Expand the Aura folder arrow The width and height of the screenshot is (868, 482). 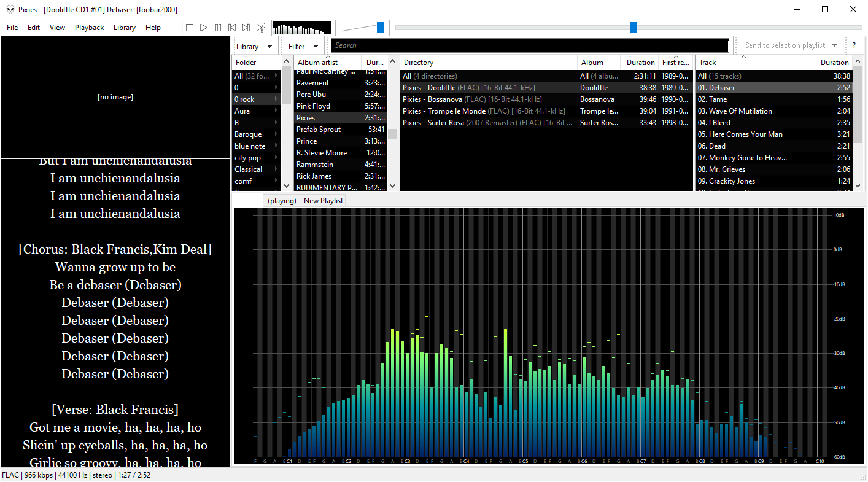276,111
